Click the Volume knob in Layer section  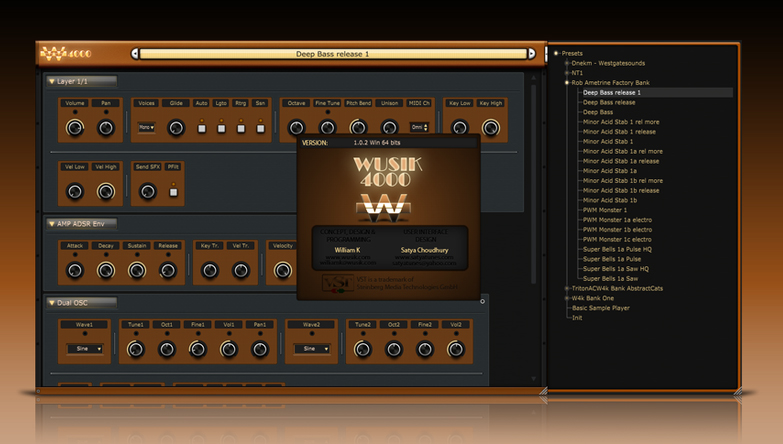(74, 128)
